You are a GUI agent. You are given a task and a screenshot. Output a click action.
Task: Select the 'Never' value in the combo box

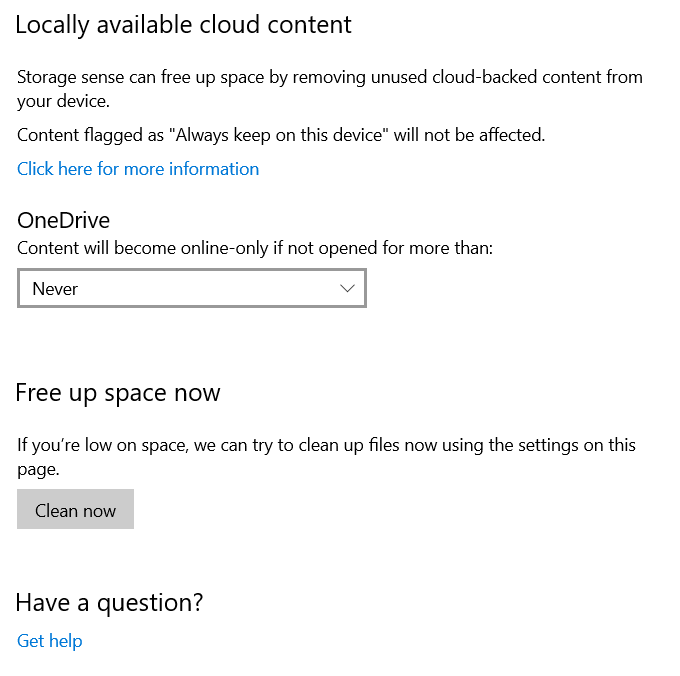point(55,289)
